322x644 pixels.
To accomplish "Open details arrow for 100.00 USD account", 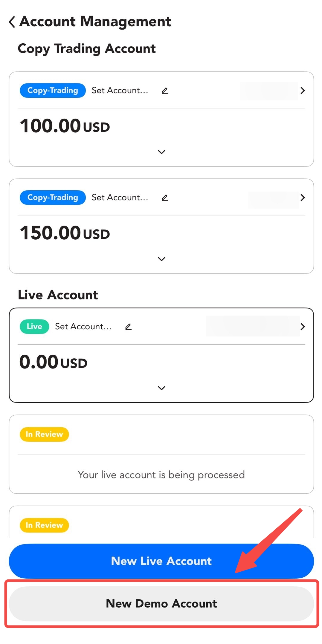I will tap(303, 91).
